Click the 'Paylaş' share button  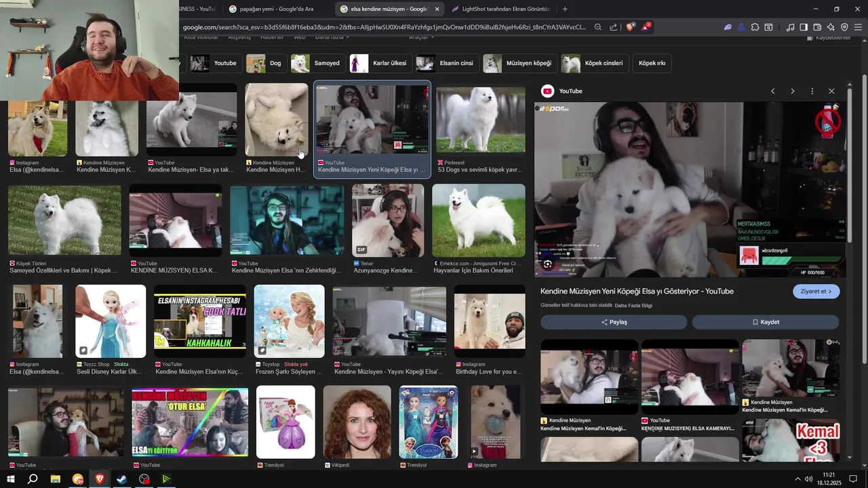[614, 322]
